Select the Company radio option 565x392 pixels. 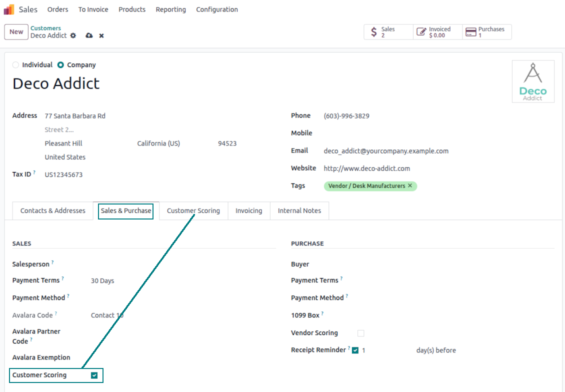coord(60,65)
